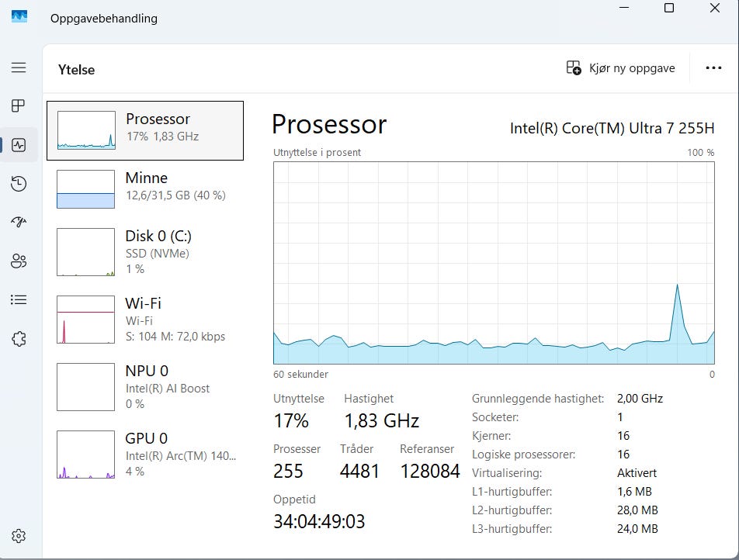The height and width of the screenshot is (560, 739).
Task: Open the Users page icon
Action: (x=19, y=261)
